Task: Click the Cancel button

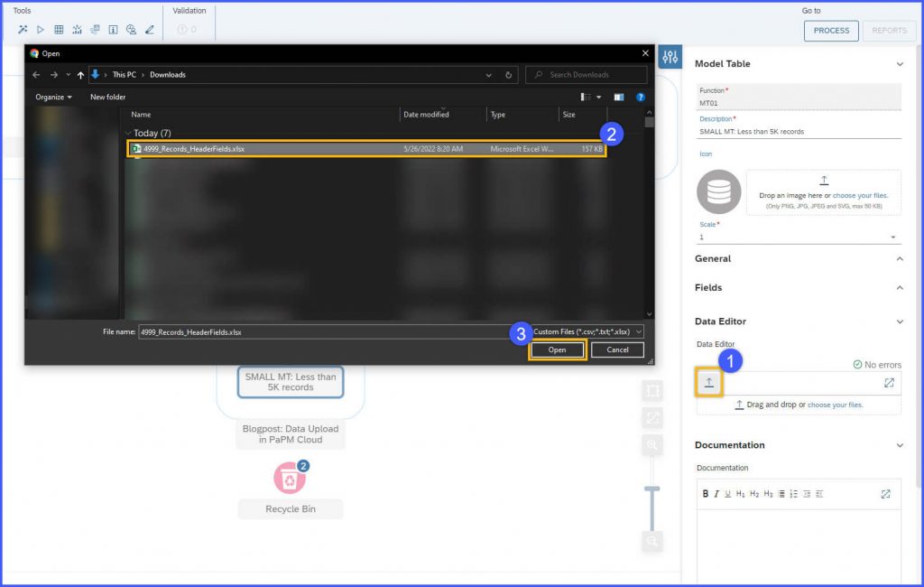Action: point(617,349)
